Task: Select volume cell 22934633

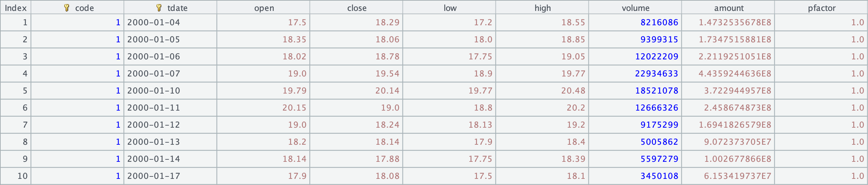Action: (656, 74)
